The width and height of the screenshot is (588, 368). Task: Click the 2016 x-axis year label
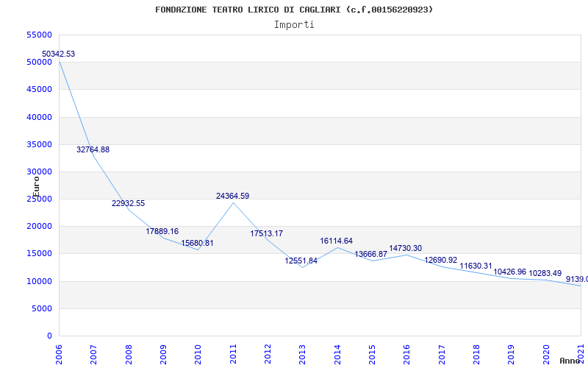point(407,355)
